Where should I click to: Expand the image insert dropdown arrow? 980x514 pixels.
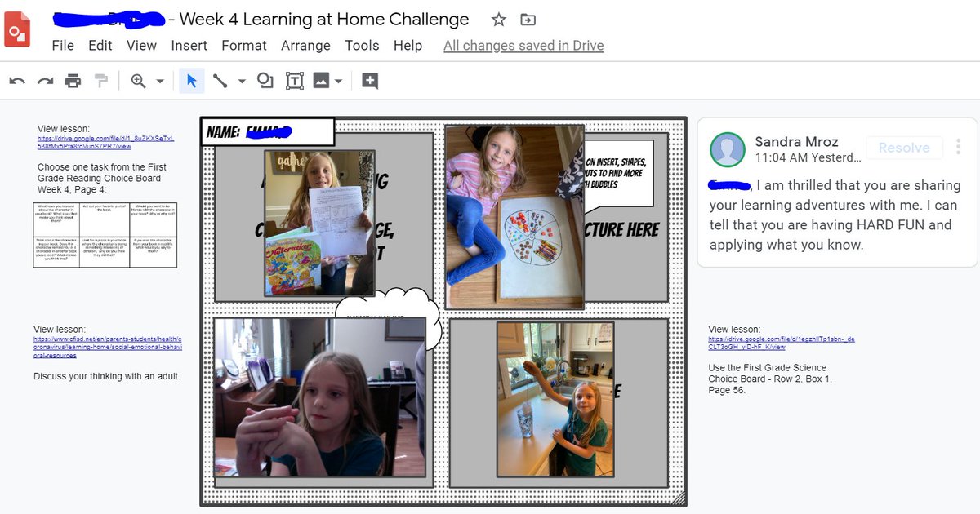tap(338, 81)
